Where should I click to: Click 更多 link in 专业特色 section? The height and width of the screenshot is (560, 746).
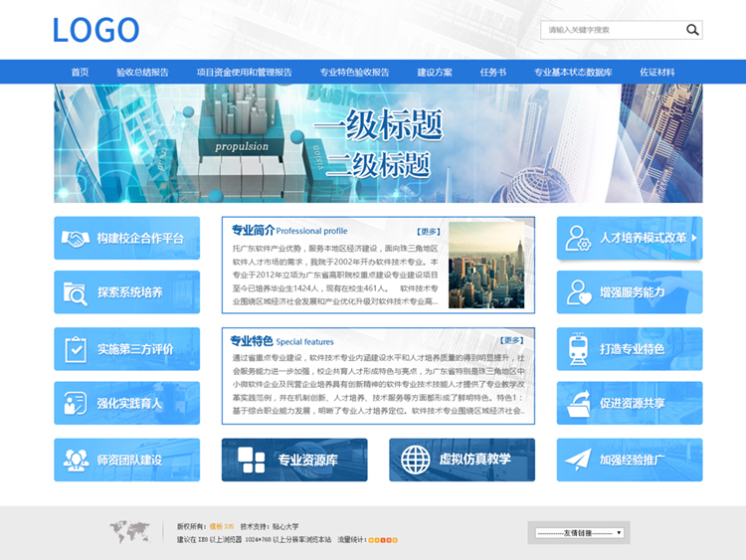511,340
